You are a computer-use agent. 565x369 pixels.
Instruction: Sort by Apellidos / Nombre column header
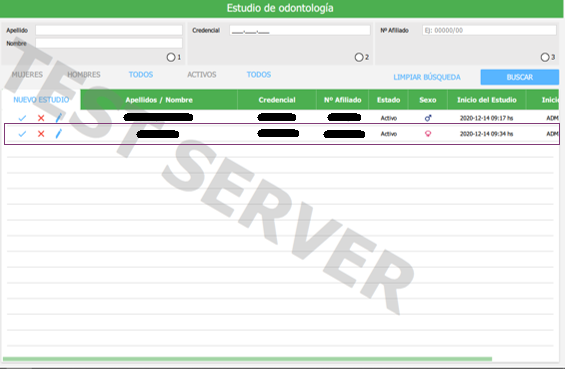[159, 100]
